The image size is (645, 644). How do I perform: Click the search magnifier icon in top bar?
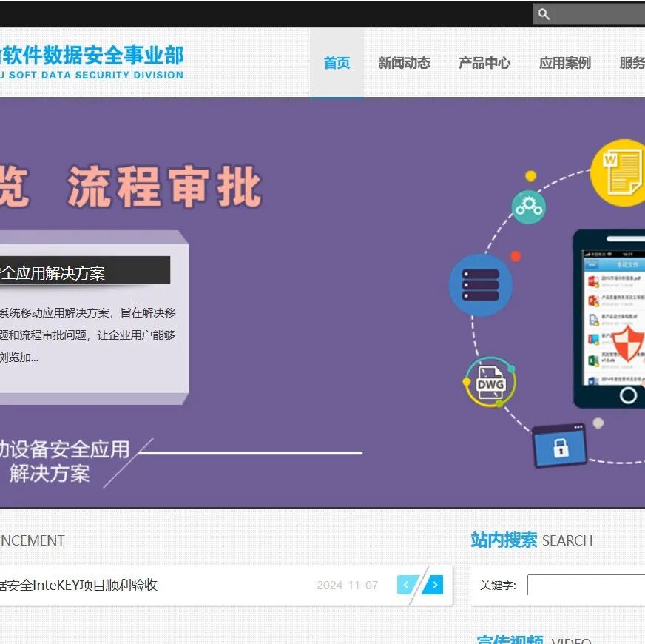(544, 14)
